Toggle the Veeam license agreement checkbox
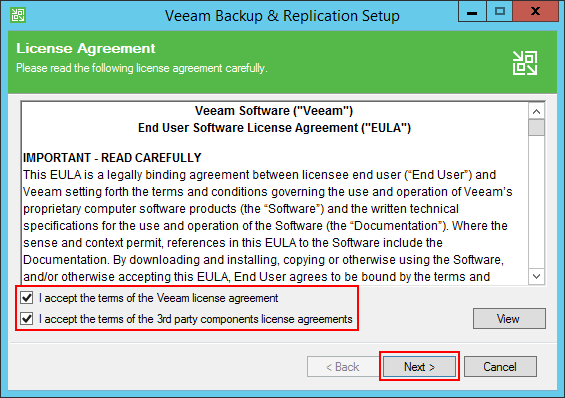Image resolution: width=565 pixels, height=398 pixels. 27,298
